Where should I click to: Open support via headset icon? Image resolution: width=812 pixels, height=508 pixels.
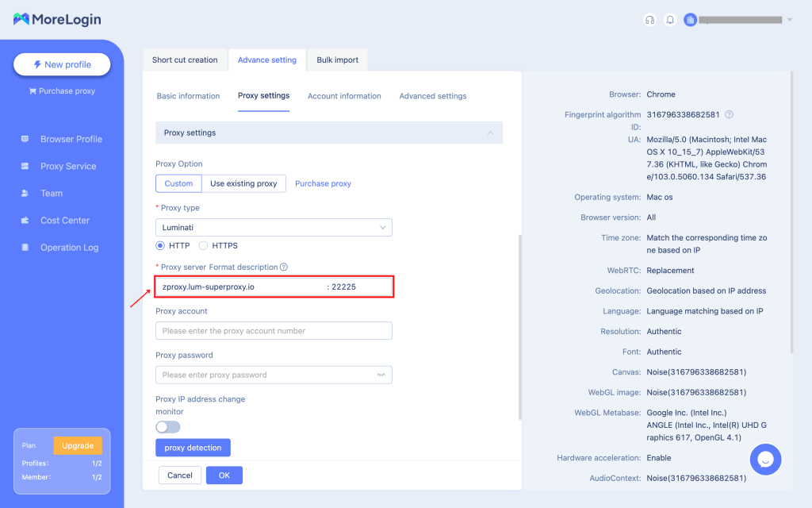point(649,20)
